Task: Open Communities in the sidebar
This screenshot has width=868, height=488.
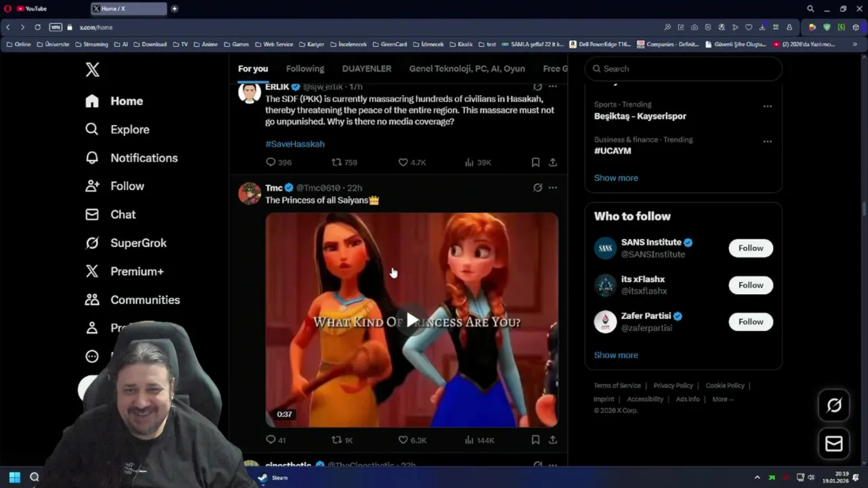Action: [x=132, y=300]
